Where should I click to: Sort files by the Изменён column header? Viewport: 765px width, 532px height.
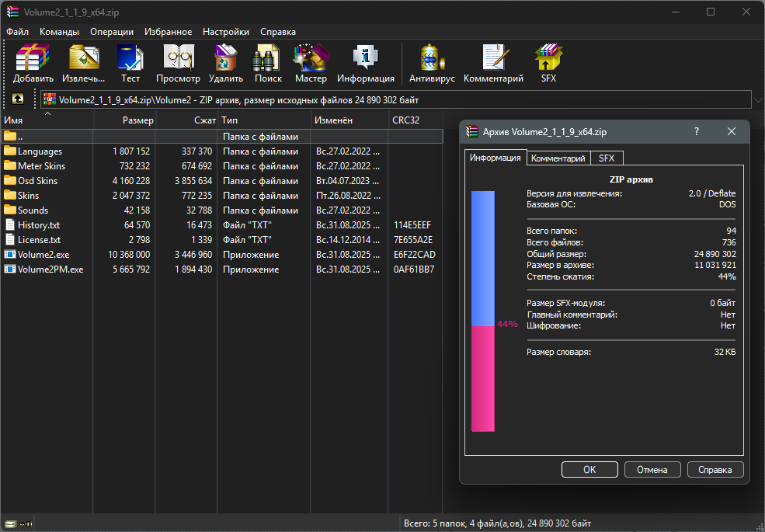click(349, 120)
